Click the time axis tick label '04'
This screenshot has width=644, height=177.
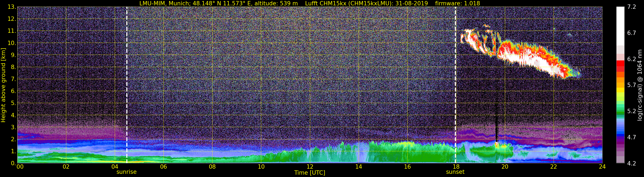[x=115, y=167]
